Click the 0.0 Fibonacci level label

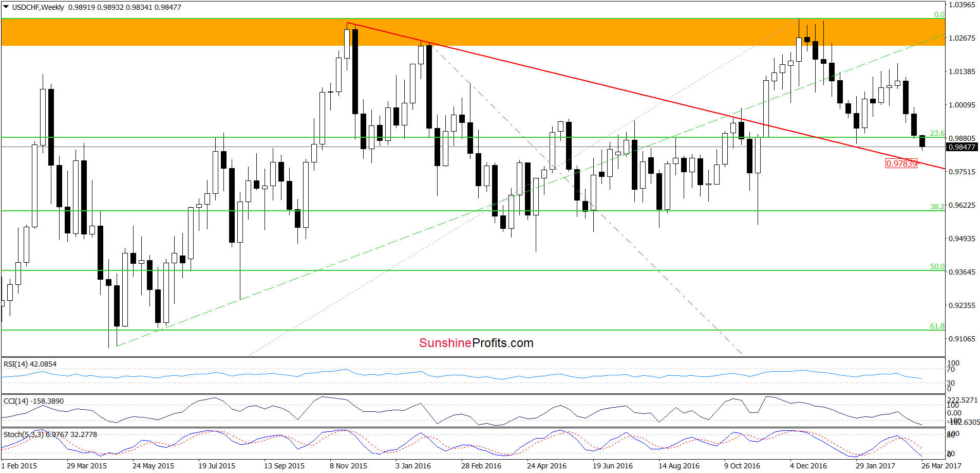tap(939, 14)
